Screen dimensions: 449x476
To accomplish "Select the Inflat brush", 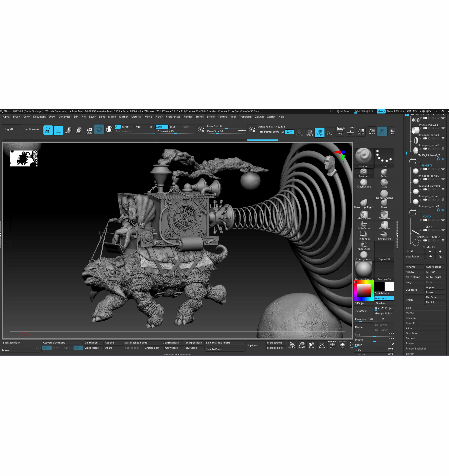I will point(384,173).
